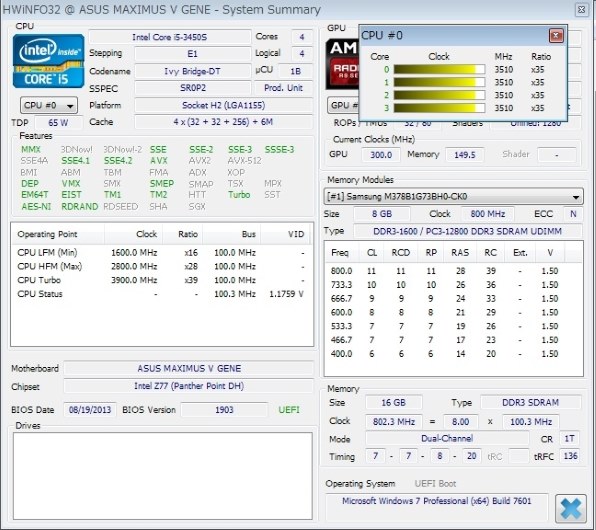596x530 pixels.
Task: Click the GPU memory clock 149.5 field
Action: click(x=464, y=155)
